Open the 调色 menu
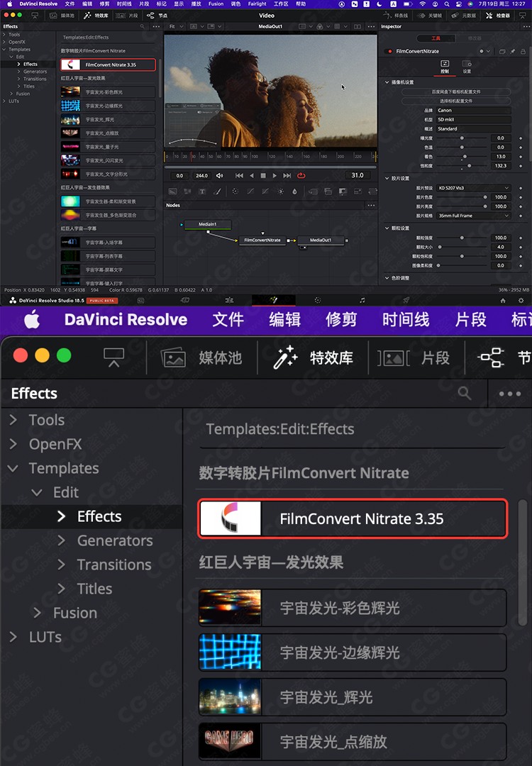 [235, 4]
